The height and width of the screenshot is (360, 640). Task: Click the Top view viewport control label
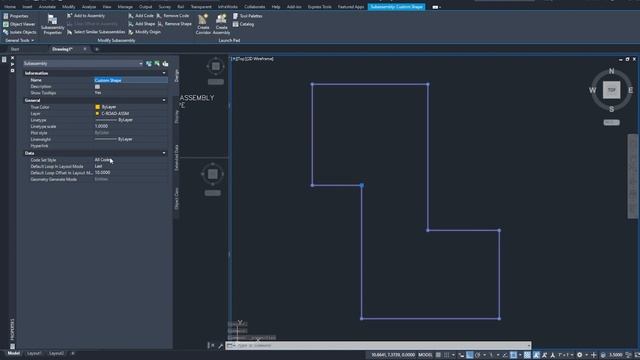[239, 59]
